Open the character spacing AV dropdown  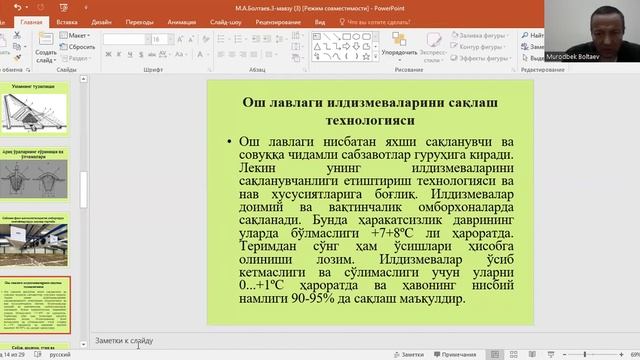pos(164,54)
